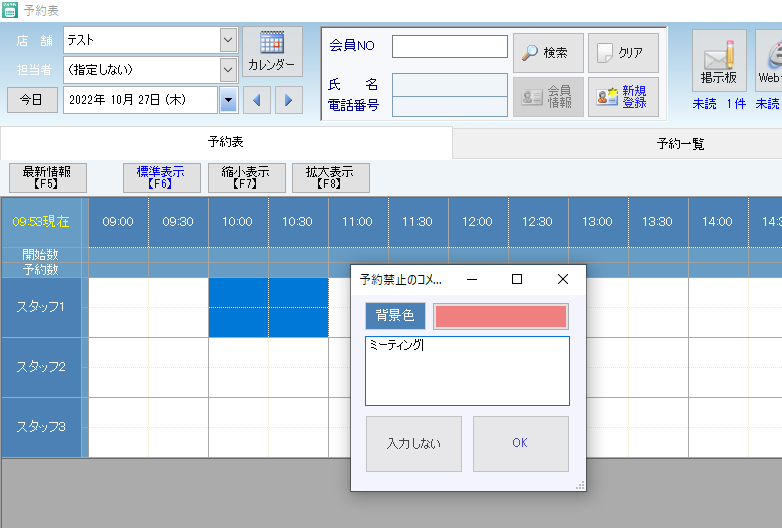Expand the 店舗 store dropdown

coord(228,40)
